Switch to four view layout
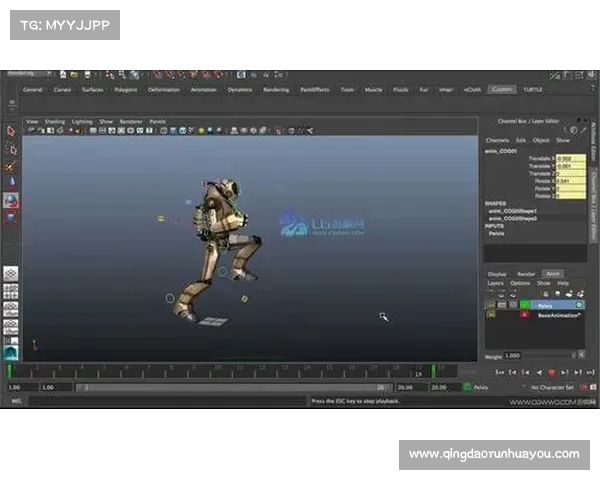The width and height of the screenshot is (600, 480). 11,292
